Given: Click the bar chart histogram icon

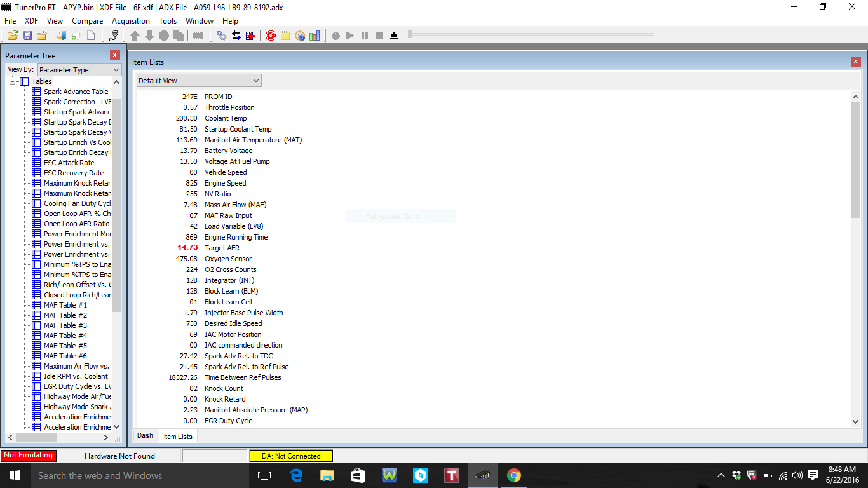Looking at the screenshot, I should point(315,36).
